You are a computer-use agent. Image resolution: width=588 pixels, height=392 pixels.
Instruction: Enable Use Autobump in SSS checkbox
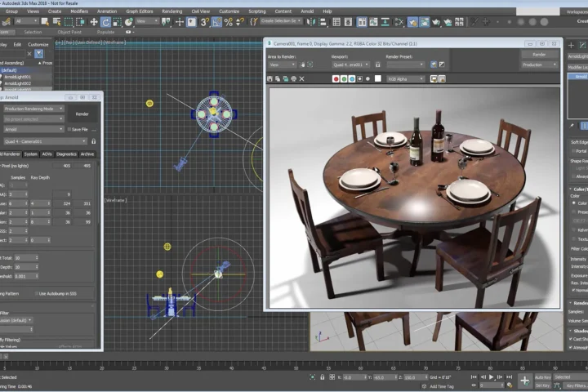37,294
